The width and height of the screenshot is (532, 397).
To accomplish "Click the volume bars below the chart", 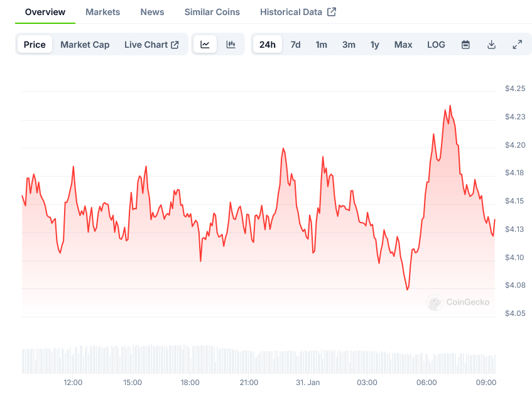I will [258, 361].
